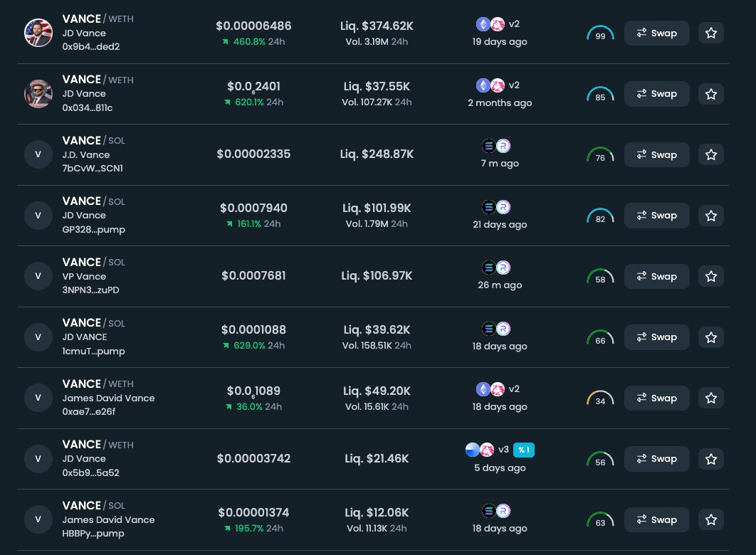Click score gauge showing 58
This screenshot has height=555, width=756.
coord(600,277)
